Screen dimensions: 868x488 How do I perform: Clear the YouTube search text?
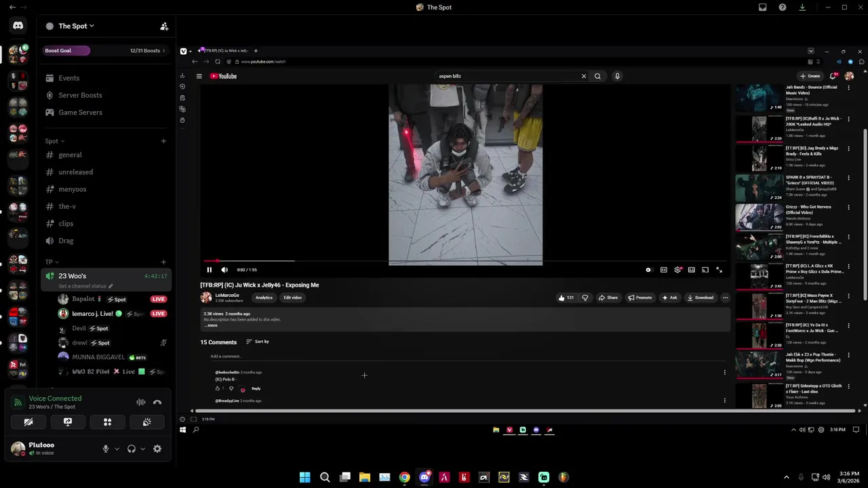coord(583,76)
